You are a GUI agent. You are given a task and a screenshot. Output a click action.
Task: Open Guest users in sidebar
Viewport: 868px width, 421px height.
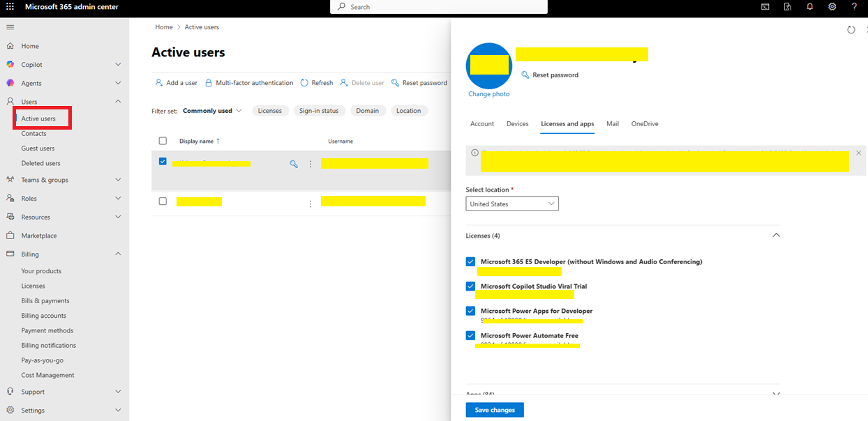tap(38, 148)
